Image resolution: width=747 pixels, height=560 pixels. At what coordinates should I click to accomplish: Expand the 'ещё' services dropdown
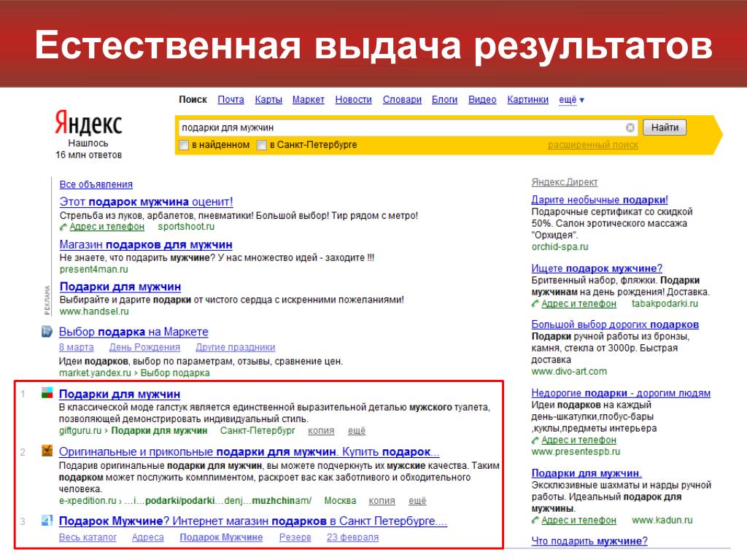[x=571, y=99]
